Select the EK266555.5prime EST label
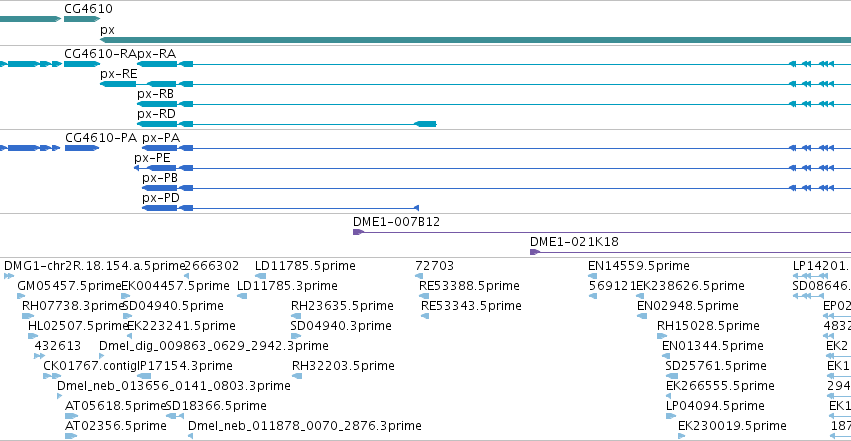The image size is (851, 441). (720, 386)
